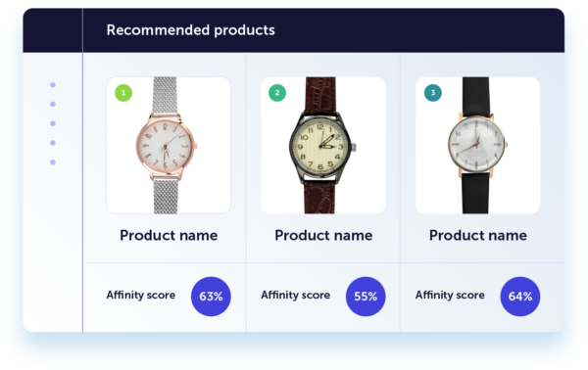Click Product name under the black watch
The height and width of the screenshot is (370, 588).
[478, 235]
